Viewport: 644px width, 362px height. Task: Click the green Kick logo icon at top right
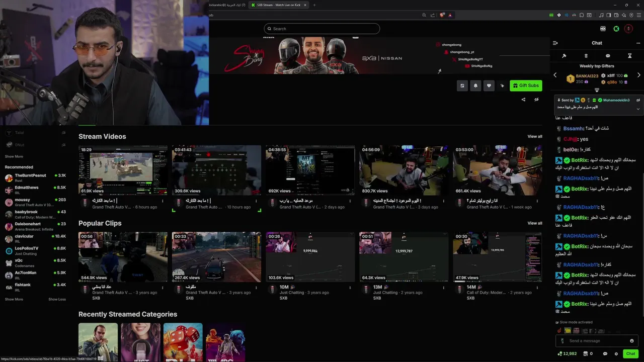coord(616,29)
